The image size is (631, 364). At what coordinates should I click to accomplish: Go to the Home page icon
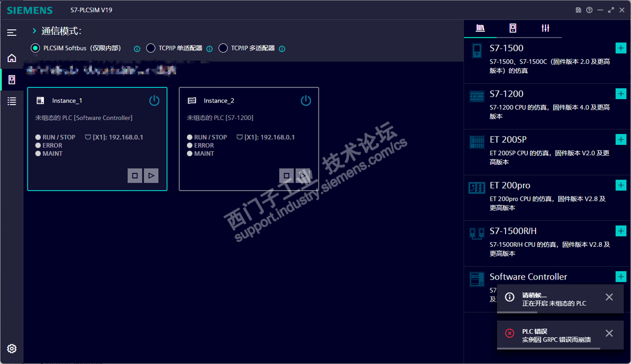12,58
